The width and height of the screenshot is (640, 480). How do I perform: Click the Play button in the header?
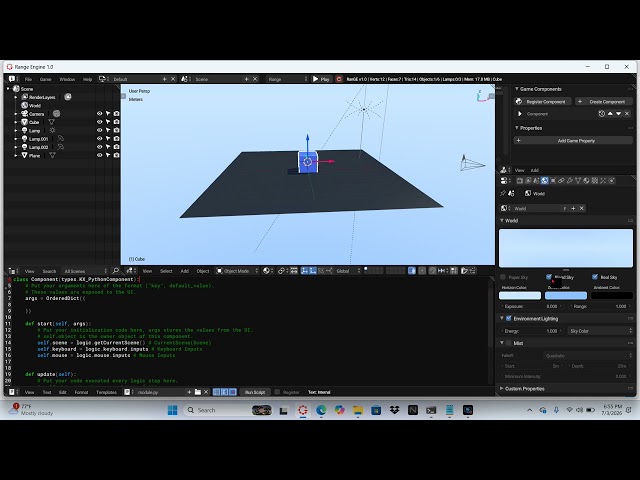(x=321, y=79)
